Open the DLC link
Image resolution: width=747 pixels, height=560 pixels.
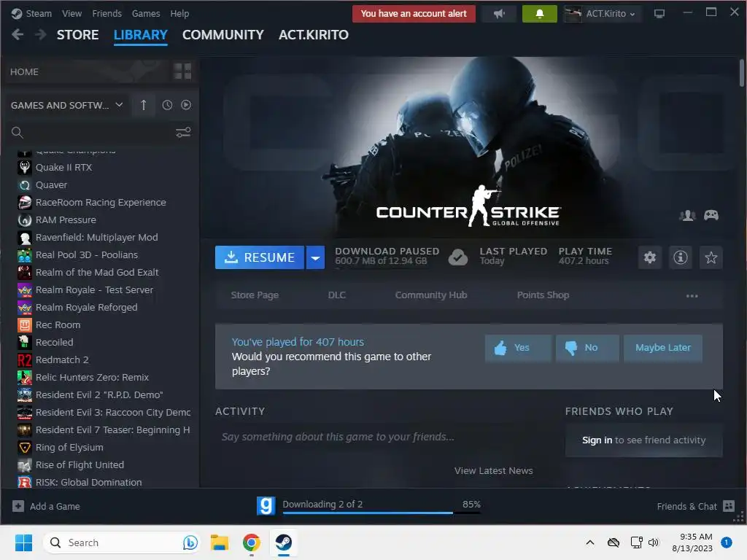[337, 295]
